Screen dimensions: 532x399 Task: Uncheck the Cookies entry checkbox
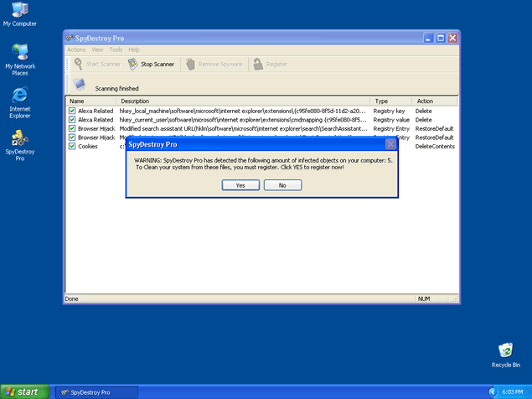(x=72, y=146)
